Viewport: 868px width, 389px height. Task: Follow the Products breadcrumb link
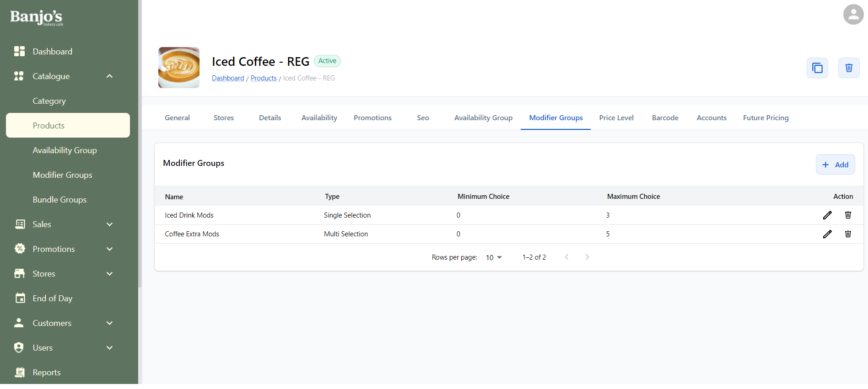coord(264,78)
